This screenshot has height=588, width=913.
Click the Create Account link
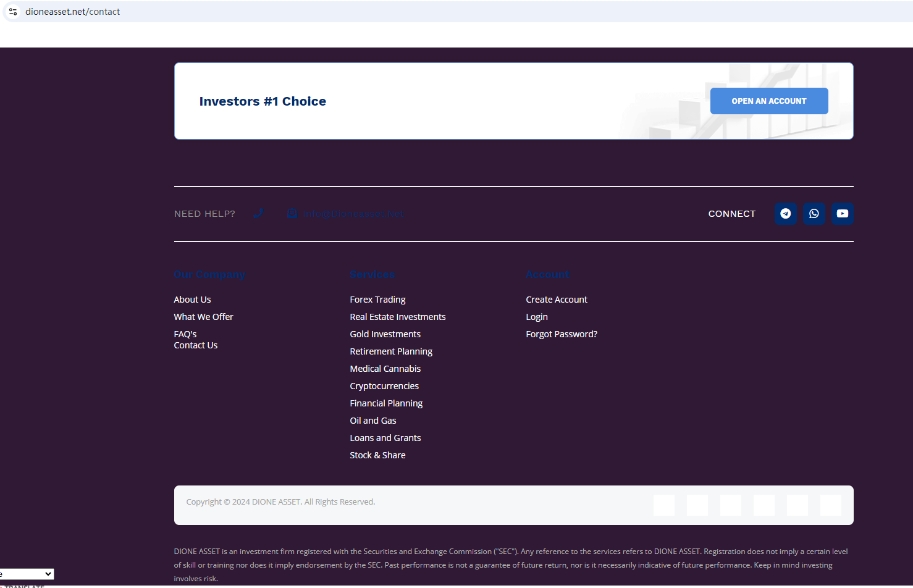click(556, 300)
